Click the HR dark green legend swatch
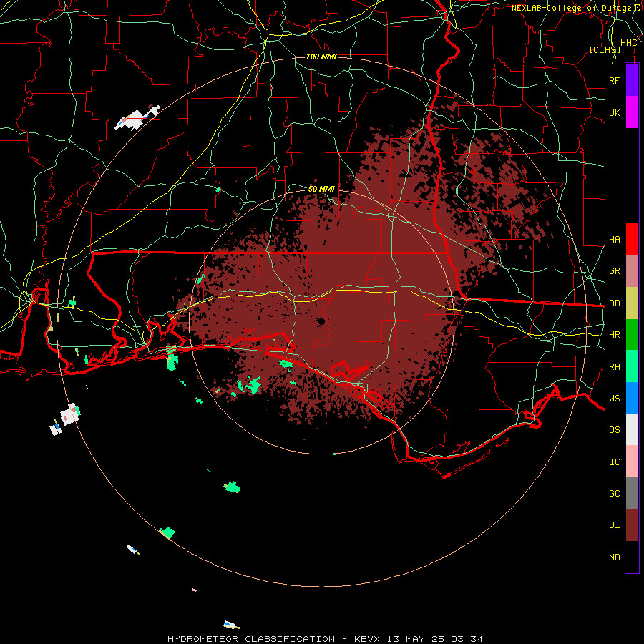The width and height of the screenshot is (644, 644). tap(632, 335)
